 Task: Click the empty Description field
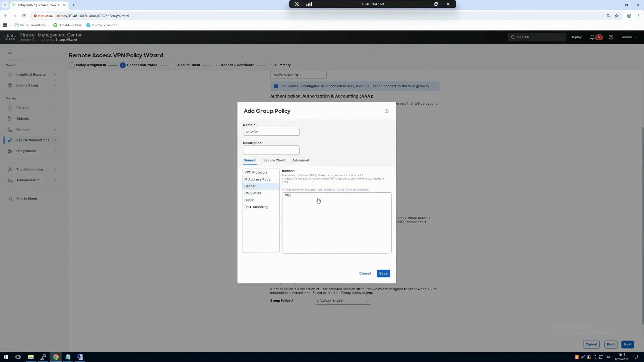point(271,150)
